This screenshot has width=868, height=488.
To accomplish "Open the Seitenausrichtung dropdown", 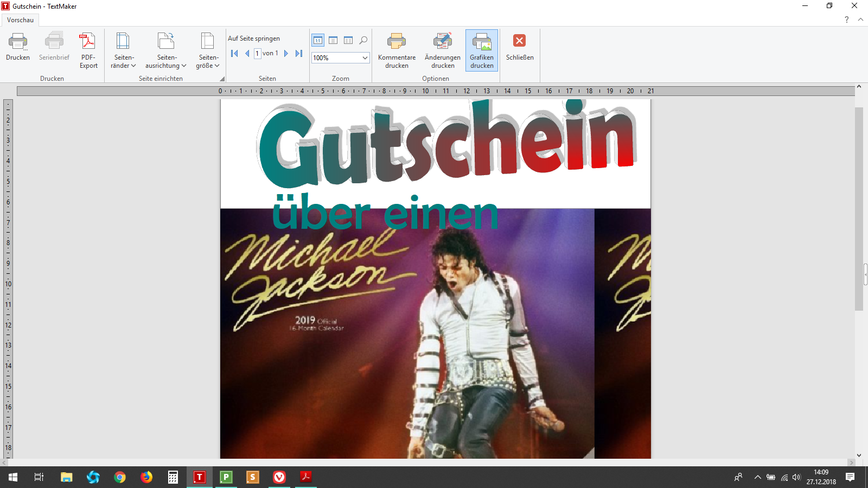I will pyautogui.click(x=165, y=50).
